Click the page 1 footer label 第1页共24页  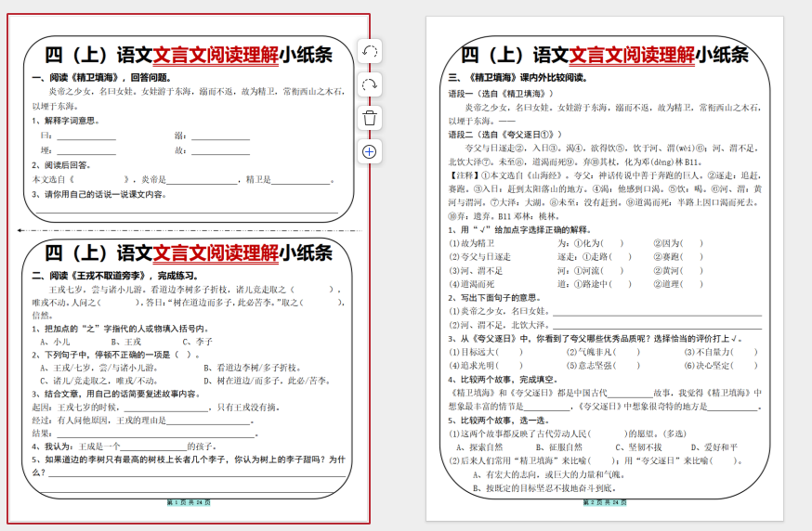[x=189, y=502]
